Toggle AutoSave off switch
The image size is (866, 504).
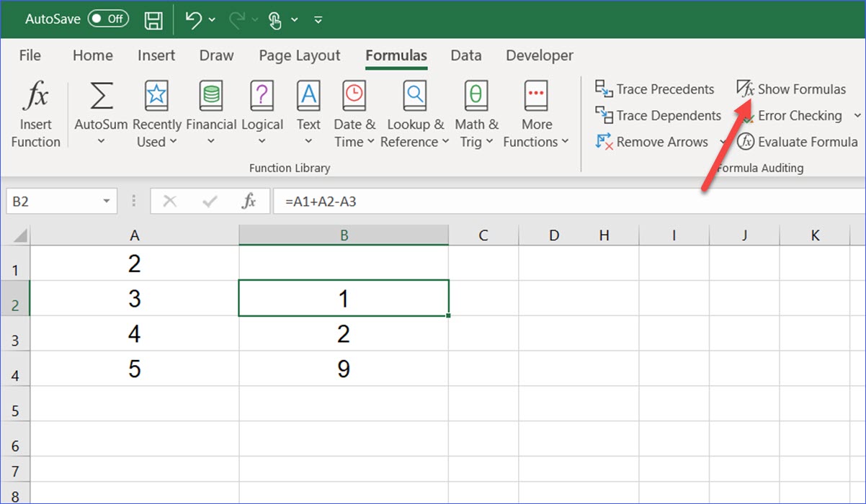pyautogui.click(x=107, y=19)
